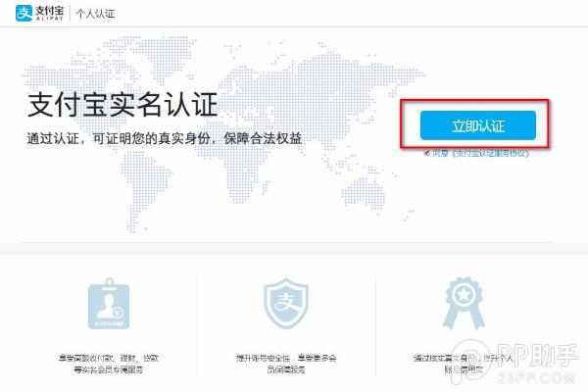Click the 支付宝实名认证 heading
This screenshot has width=588, height=392.
click(x=122, y=104)
